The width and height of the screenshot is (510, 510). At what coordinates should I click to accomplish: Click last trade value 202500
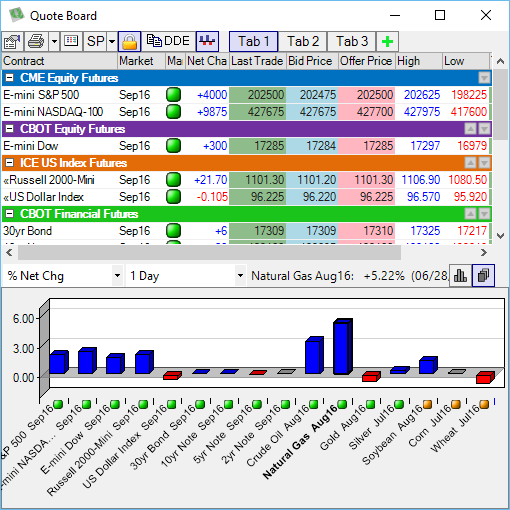point(257,95)
